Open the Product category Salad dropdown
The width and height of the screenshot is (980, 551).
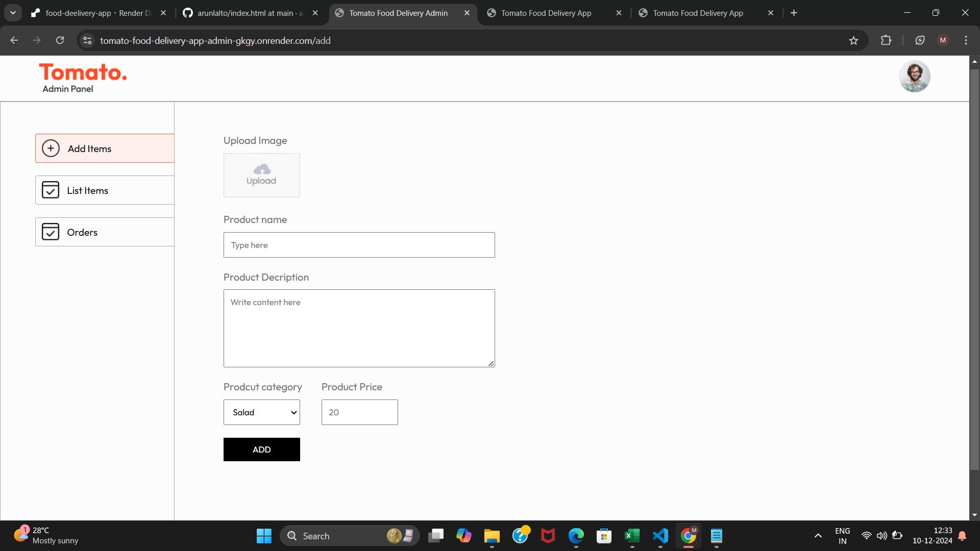coord(261,412)
